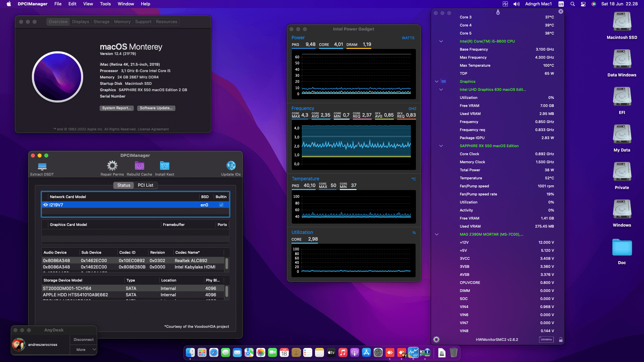Select the APPLE HDD HTS541010A9E662 row
644x362 pixels.
coord(133,295)
